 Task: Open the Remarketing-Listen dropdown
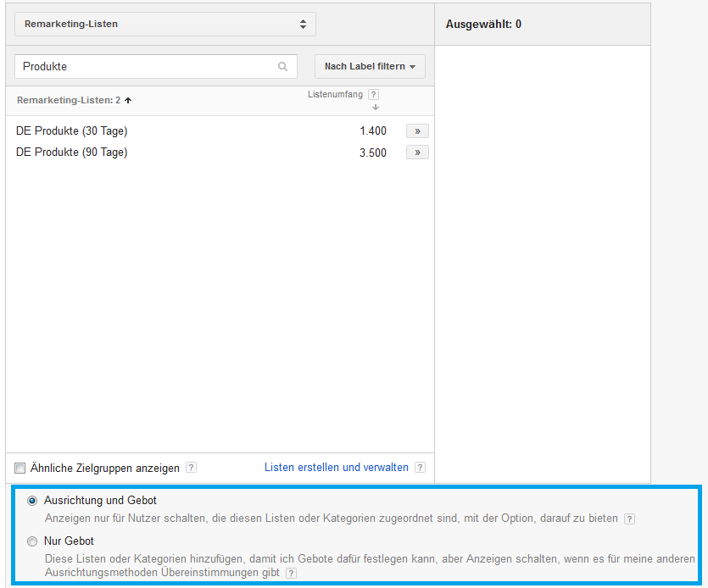(x=165, y=24)
